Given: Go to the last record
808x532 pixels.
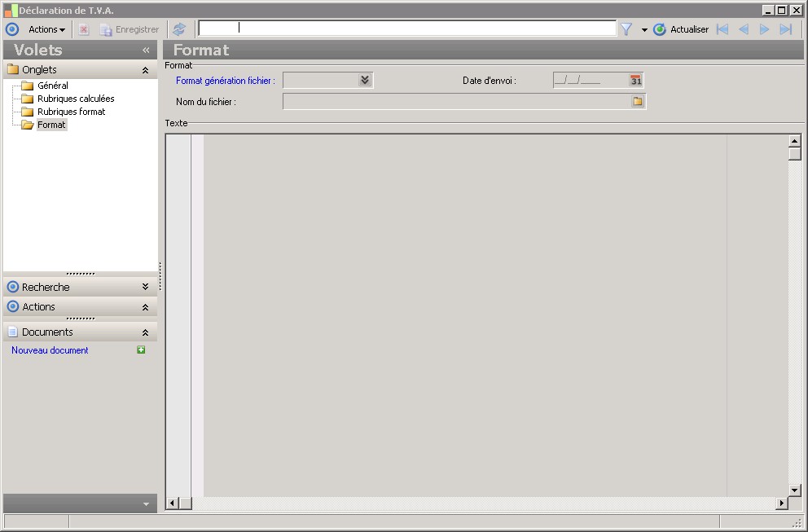Looking at the screenshot, I should (785, 29).
